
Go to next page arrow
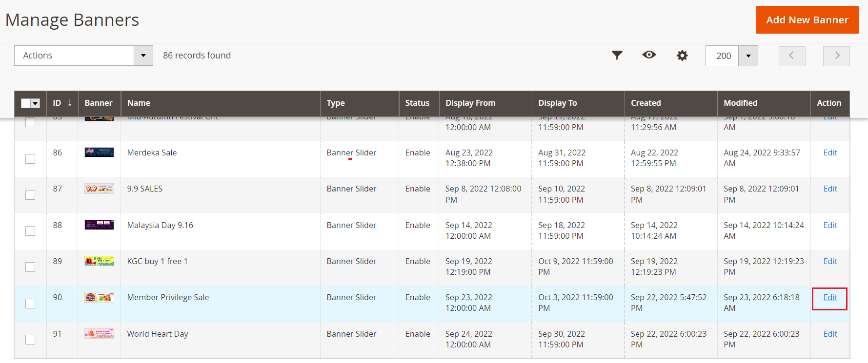tap(836, 56)
